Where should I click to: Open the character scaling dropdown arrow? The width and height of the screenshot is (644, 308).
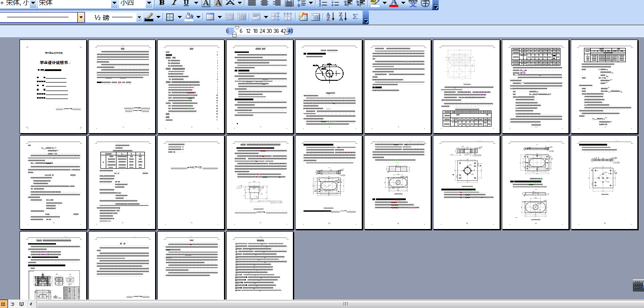click(240, 3)
